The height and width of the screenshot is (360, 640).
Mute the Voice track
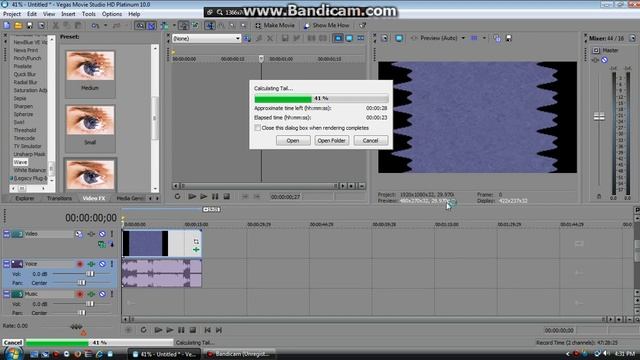(x=102, y=264)
